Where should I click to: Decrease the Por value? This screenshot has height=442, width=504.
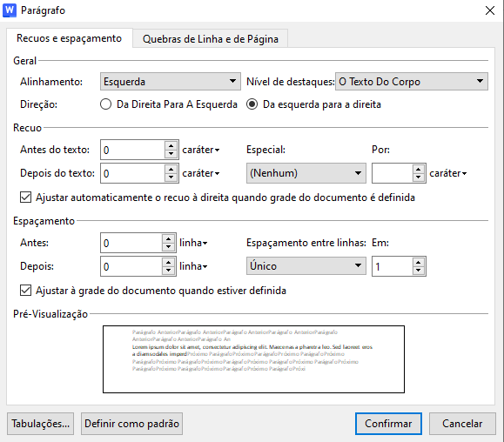[419, 177]
